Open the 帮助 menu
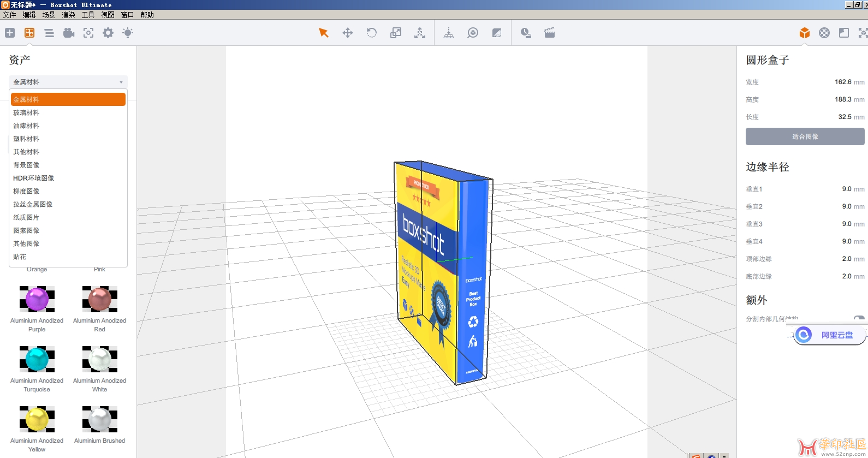Screen dimensions: 868x458 click(x=147, y=15)
